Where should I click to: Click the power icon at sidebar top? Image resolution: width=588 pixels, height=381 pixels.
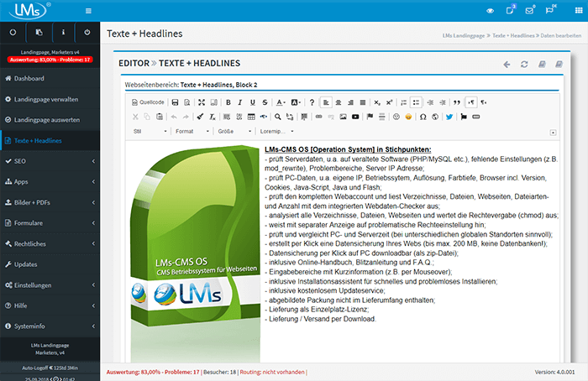87,32
